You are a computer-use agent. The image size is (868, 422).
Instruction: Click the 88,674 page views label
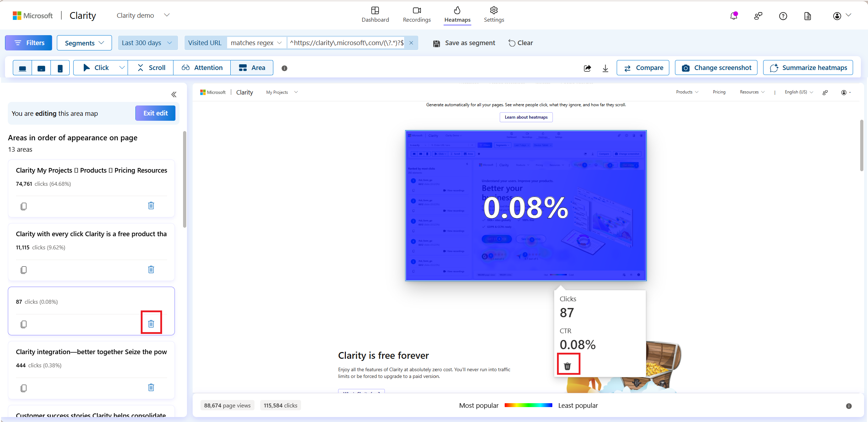(227, 405)
